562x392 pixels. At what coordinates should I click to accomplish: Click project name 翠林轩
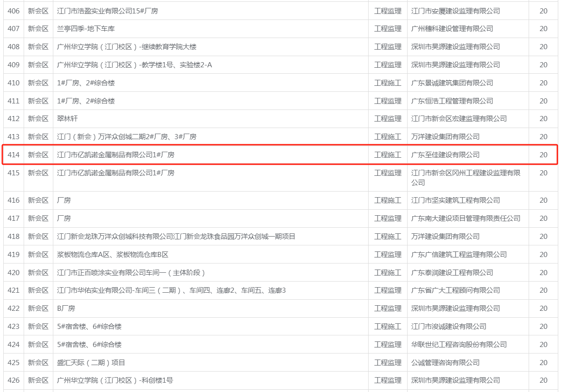(x=67, y=119)
